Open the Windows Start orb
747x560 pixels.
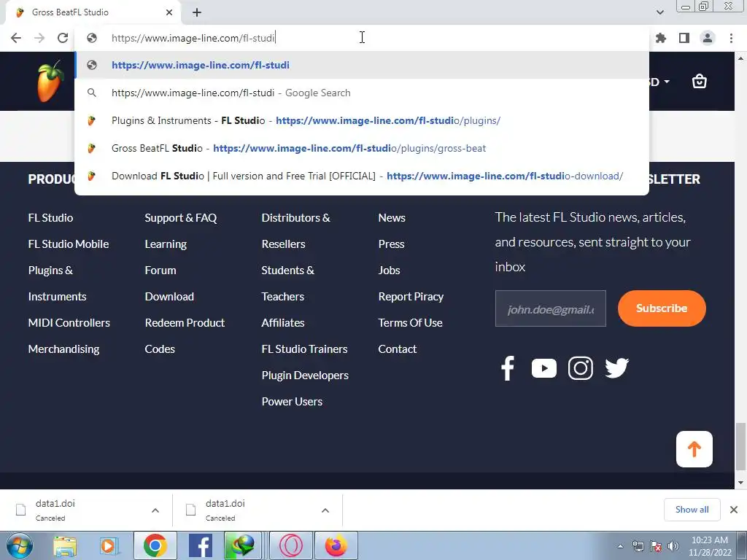pyautogui.click(x=20, y=545)
